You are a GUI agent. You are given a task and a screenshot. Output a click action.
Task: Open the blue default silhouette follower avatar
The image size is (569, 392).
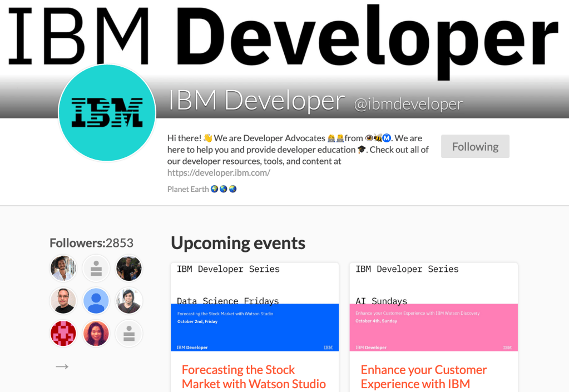(x=96, y=301)
